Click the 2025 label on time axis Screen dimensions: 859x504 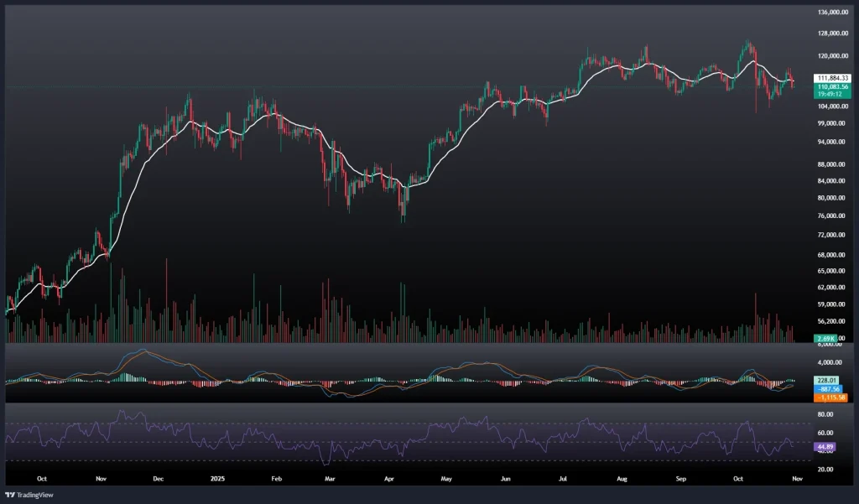pos(218,479)
